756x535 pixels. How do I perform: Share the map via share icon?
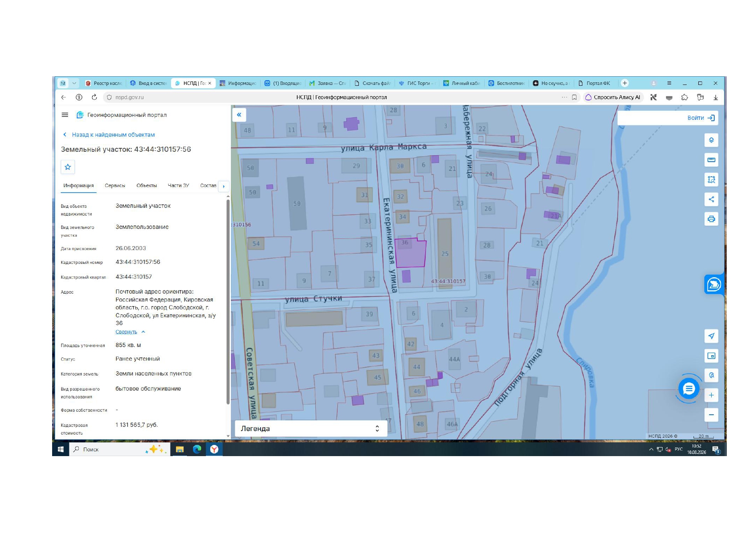[x=711, y=199]
